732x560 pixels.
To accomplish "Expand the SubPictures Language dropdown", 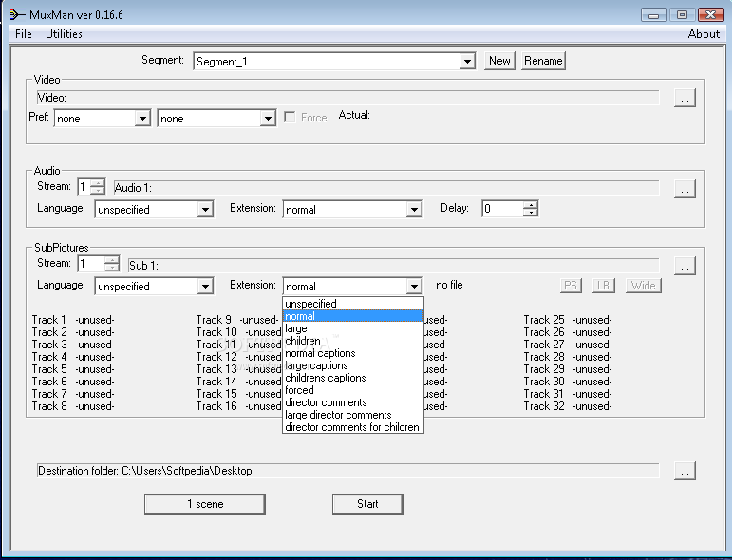I will 205,286.
